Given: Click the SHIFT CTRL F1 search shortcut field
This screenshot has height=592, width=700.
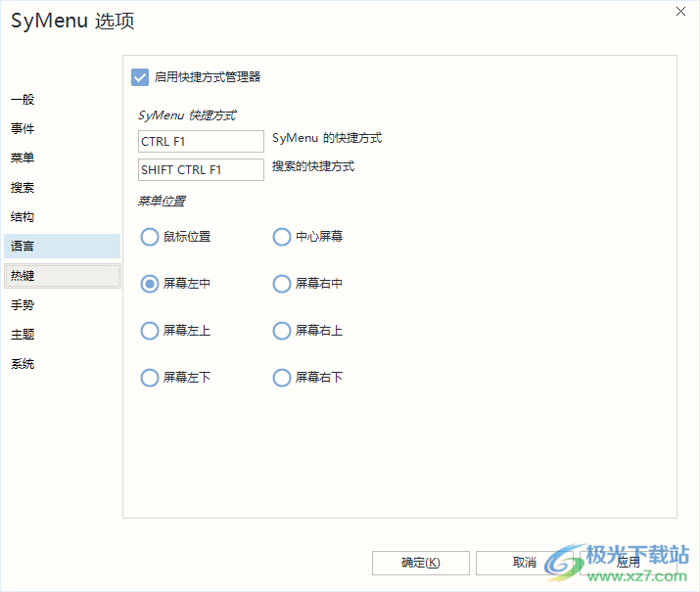Looking at the screenshot, I should (x=201, y=170).
